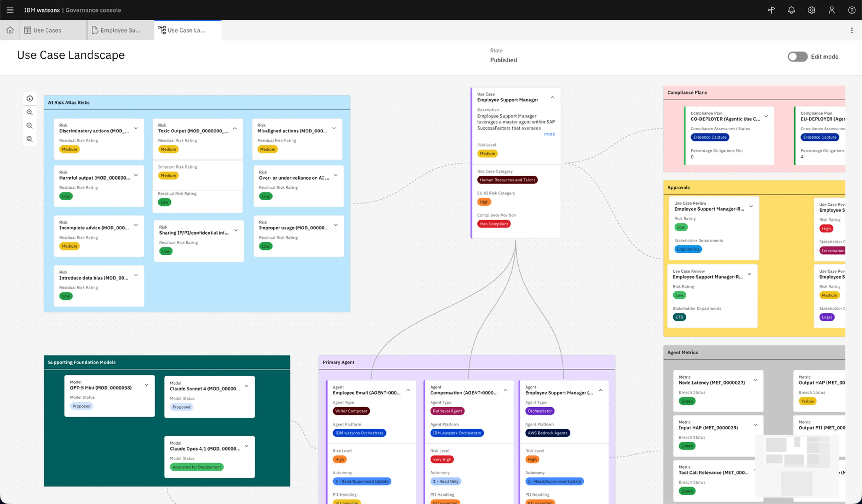This screenshot has height=504, width=862.
Task: Expand the Misaligned actions risk card
Action: coord(334,128)
